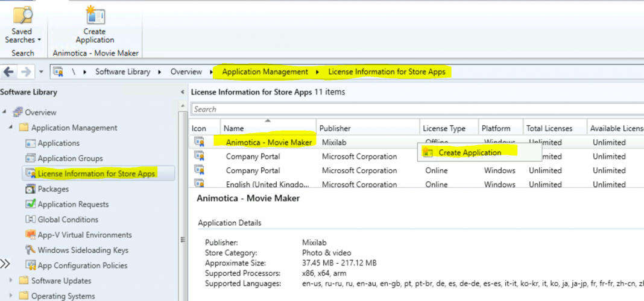Open Windows Sideloading Keys node
644x301 pixels.
pyautogui.click(x=83, y=250)
